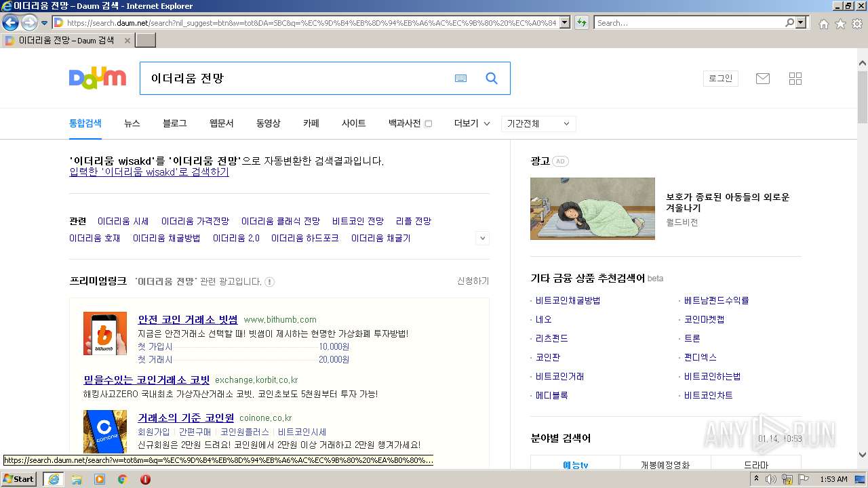
Task: Open the mail envelope icon
Action: click(x=763, y=79)
